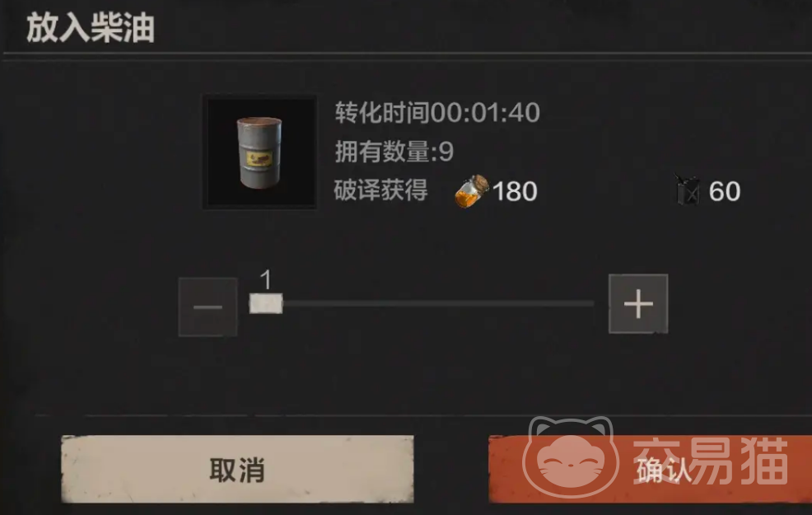The width and height of the screenshot is (812, 515).
Task: Click the black jerrycan fuel icon
Action: click(x=687, y=190)
